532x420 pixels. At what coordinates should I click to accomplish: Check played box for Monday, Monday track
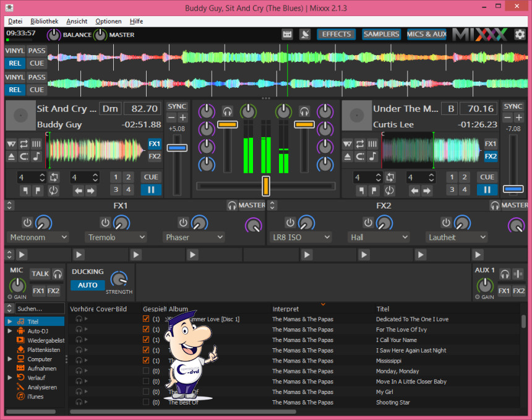[146, 371]
